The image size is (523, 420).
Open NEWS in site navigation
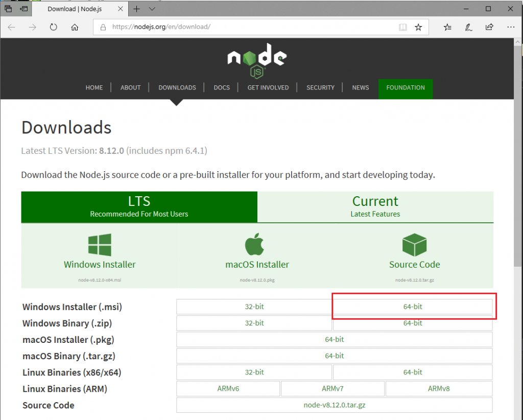(361, 88)
